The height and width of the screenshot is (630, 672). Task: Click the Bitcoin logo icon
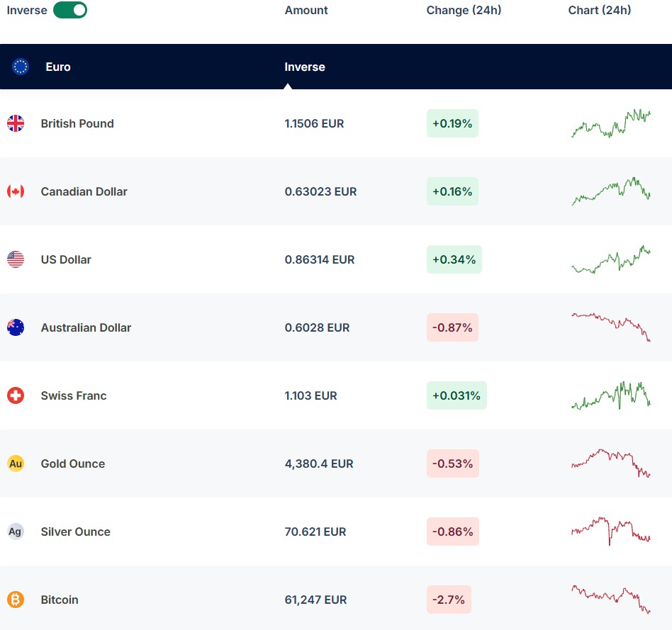pyautogui.click(x=16, y=600)
